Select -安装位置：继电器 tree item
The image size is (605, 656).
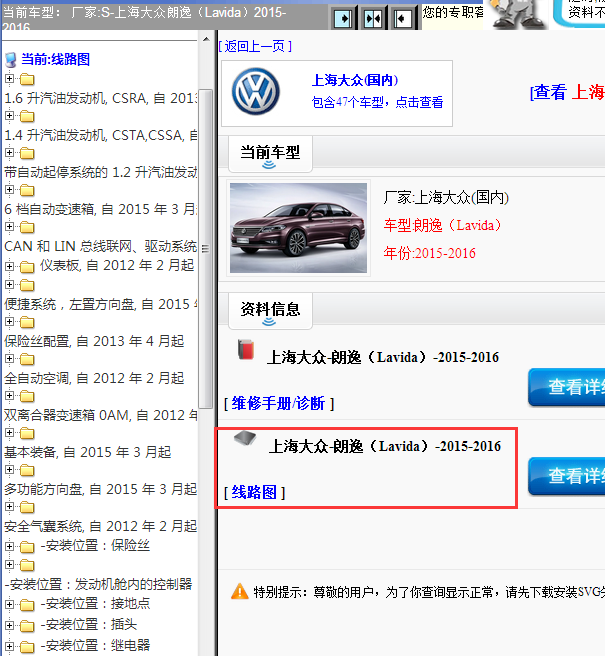point(95,645)
